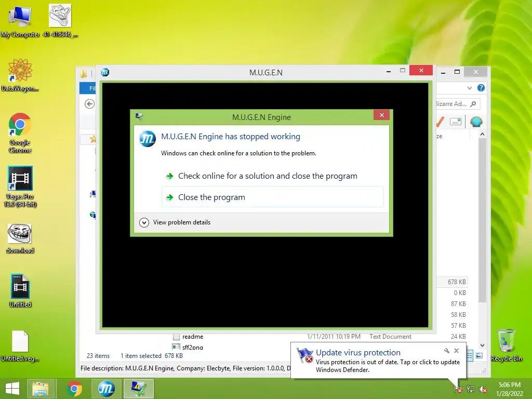The image size is (532, 399).
Task: Click the Windows Start button
Action: [x=12, y=389]
